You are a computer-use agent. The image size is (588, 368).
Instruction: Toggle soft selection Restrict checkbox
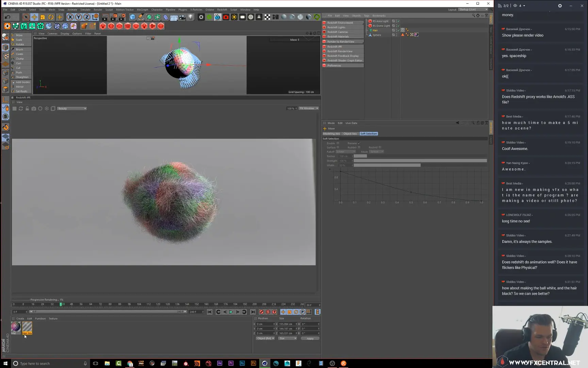click(380, 147)
